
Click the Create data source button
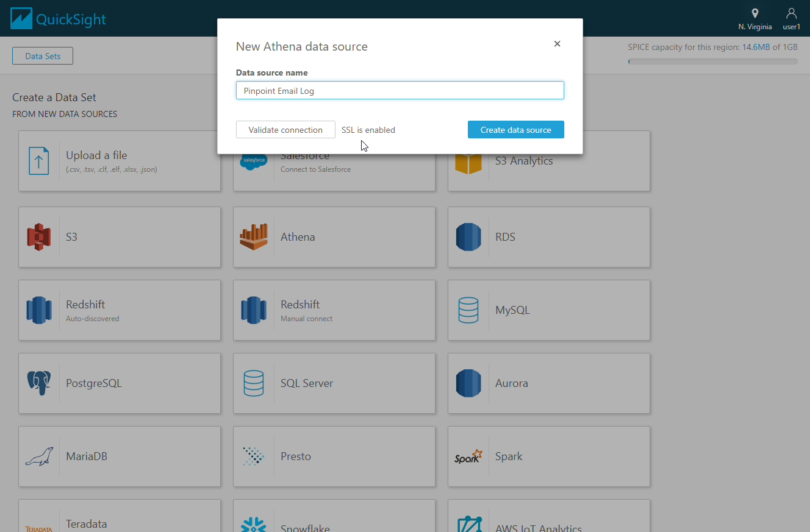click(516, 130)
